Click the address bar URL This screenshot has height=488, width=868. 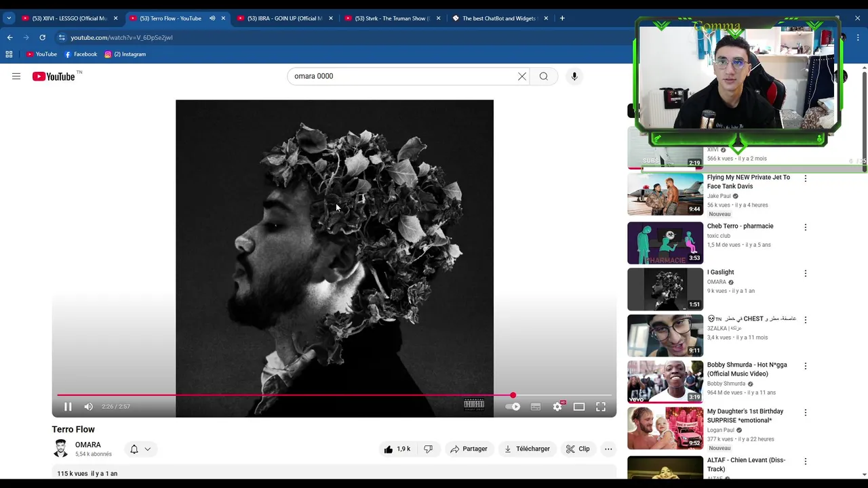pos(121,37)
